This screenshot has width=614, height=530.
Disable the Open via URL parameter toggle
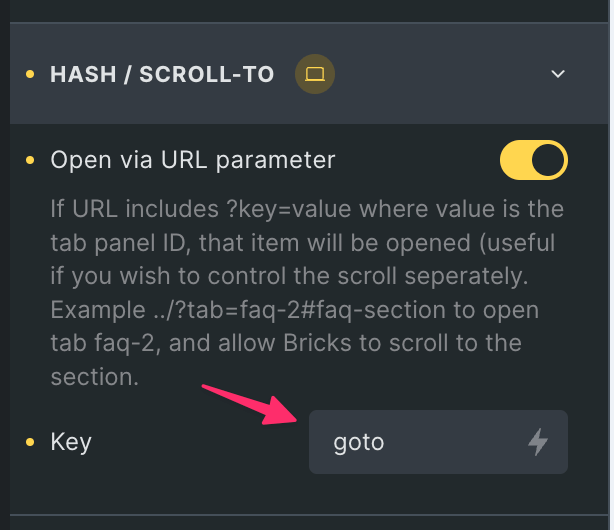point(533,160)
